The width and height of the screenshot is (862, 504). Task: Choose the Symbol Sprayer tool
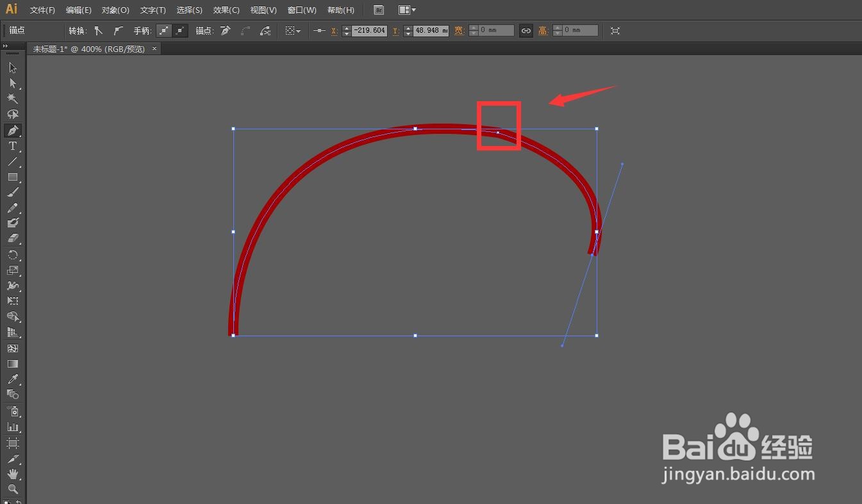point(13,411)
